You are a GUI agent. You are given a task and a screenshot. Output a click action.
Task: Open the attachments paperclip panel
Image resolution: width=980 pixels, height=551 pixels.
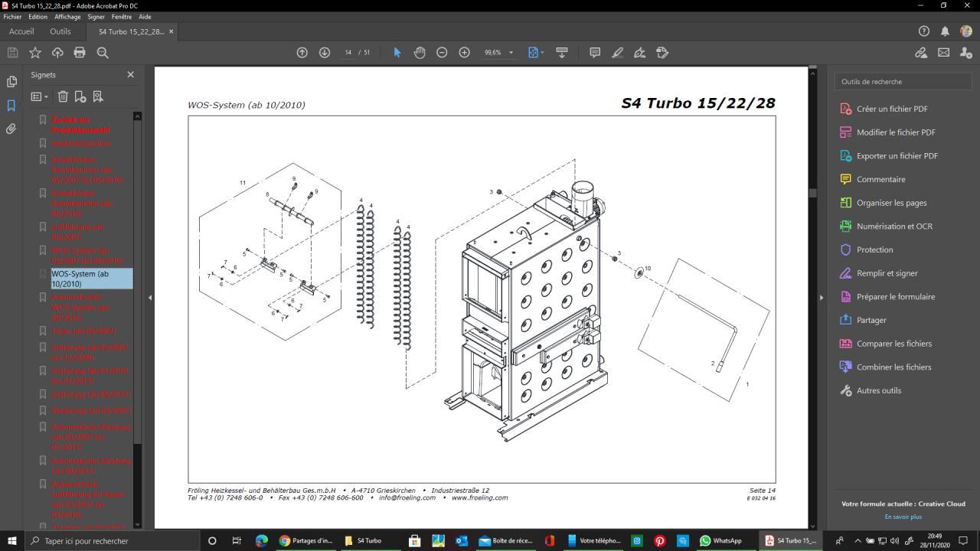[x=11, y=129]
